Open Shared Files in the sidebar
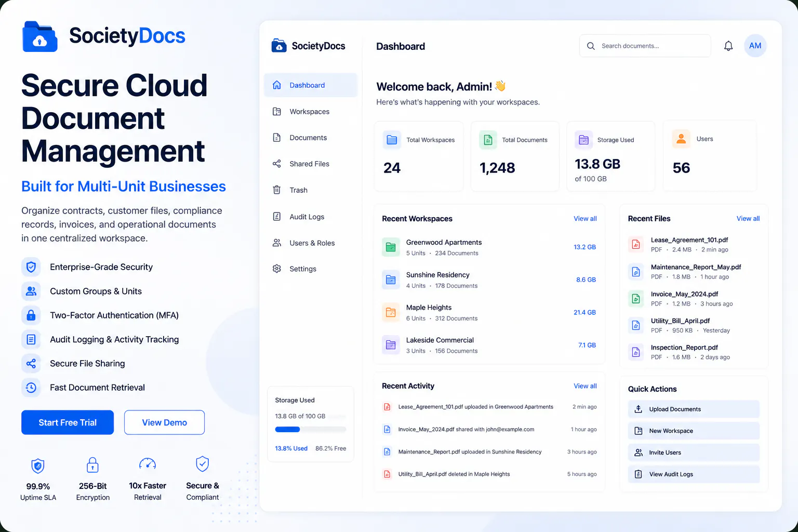The width and height of the screenshot is (798, 532). pyautogui.click(x=311, y=164)
